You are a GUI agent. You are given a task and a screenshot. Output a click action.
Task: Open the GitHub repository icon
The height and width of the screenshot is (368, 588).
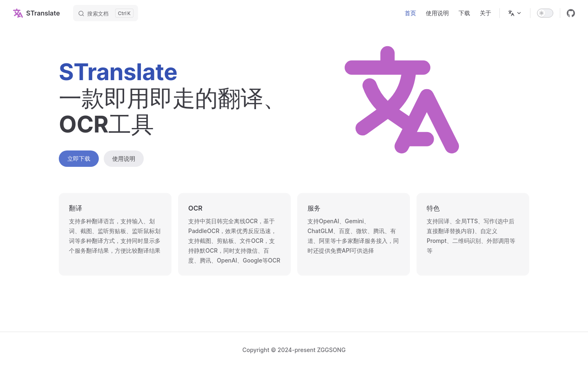pos(571,13)
